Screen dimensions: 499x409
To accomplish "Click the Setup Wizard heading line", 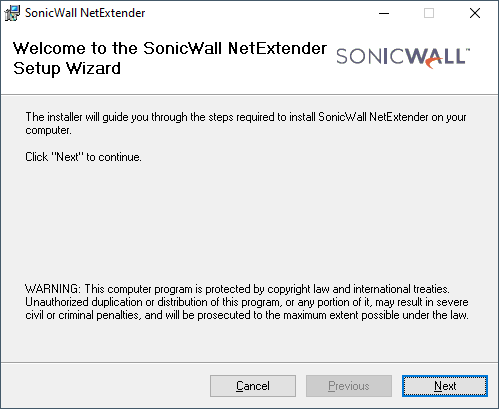I will tap(67, 69).
